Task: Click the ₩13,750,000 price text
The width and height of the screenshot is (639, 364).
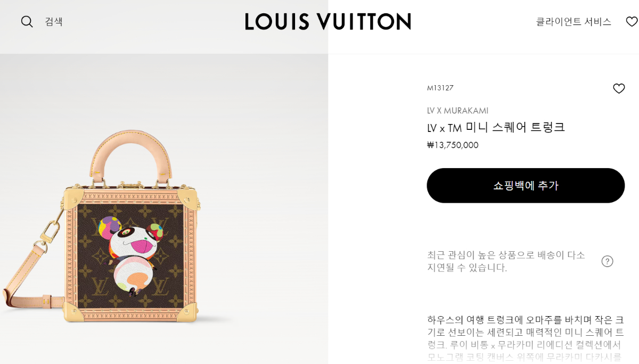Action: pos(453,145)
